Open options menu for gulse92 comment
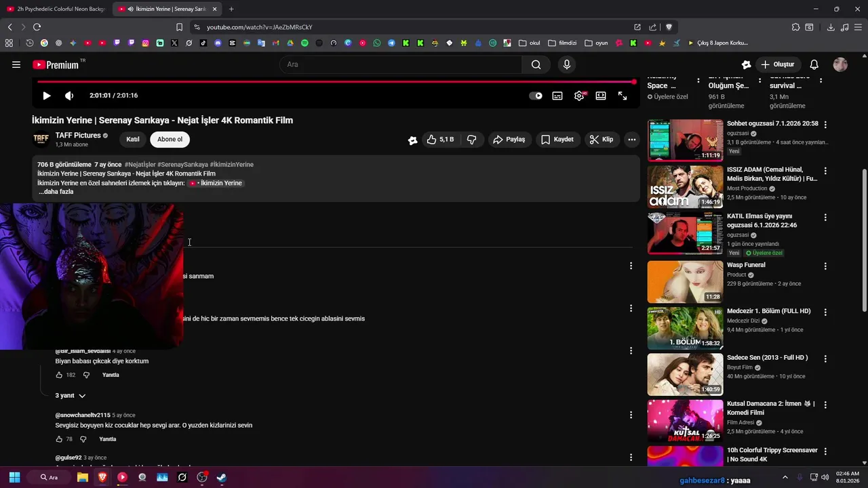This screenshot has height=488, width=868. pyautogui.click(x=631, y=457)
